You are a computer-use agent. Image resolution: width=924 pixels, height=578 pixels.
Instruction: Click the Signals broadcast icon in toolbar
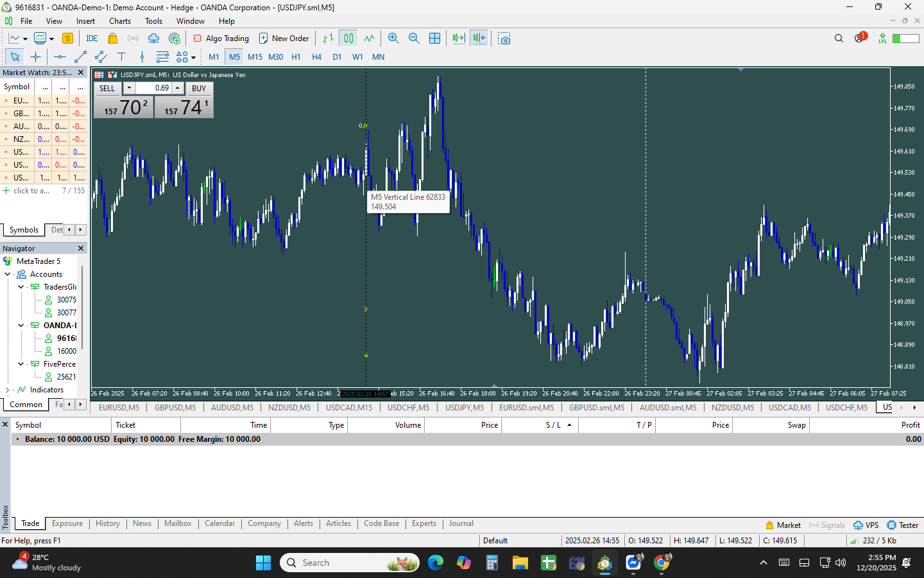[x=133, y=39]
